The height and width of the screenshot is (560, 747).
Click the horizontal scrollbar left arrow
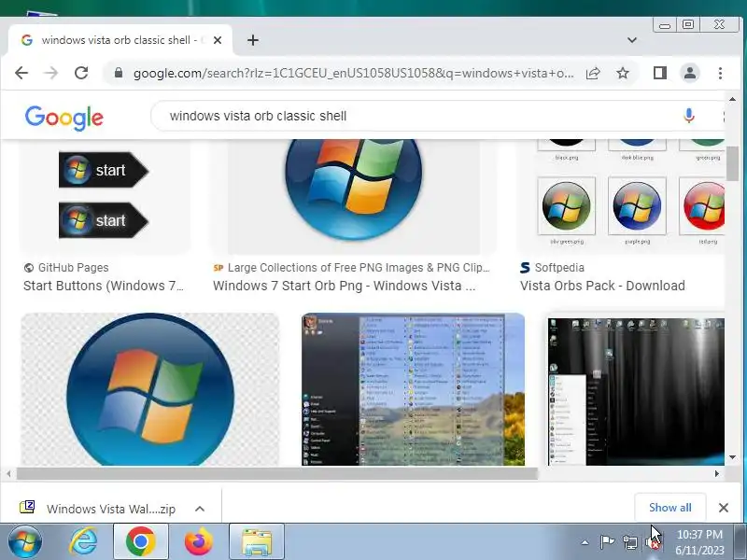(8, 473)
